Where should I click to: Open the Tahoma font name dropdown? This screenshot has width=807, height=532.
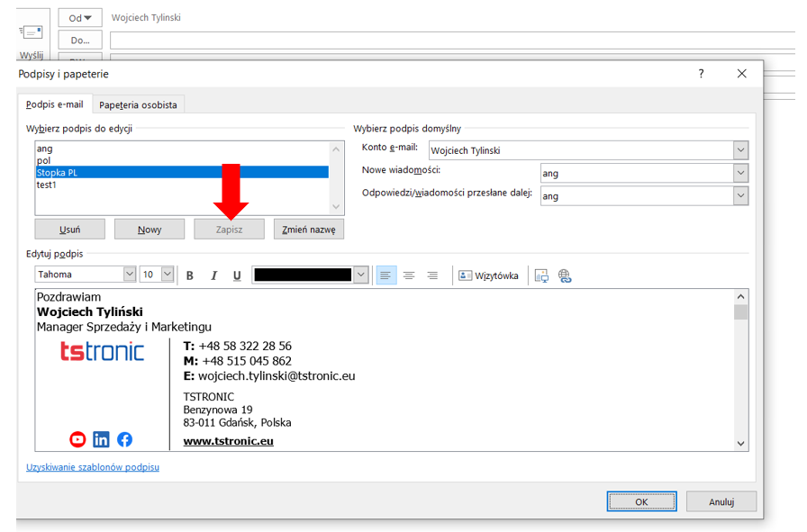click(x=129, y=275)
